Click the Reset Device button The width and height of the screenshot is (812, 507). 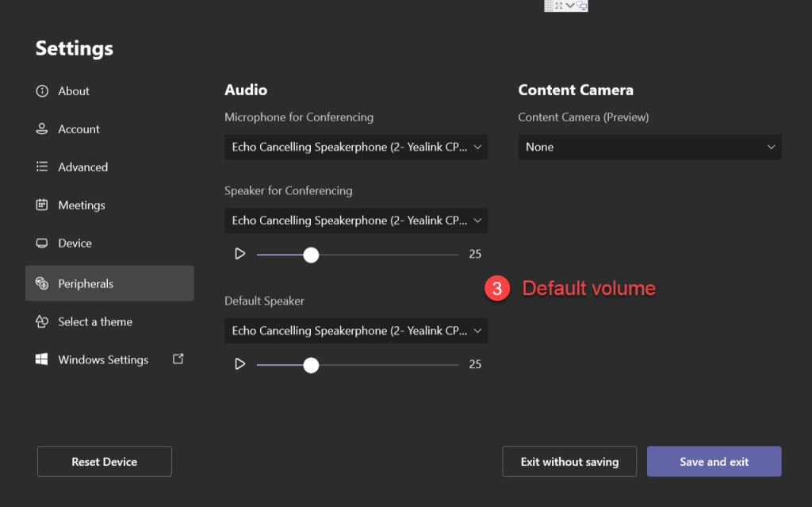point(105,462)
